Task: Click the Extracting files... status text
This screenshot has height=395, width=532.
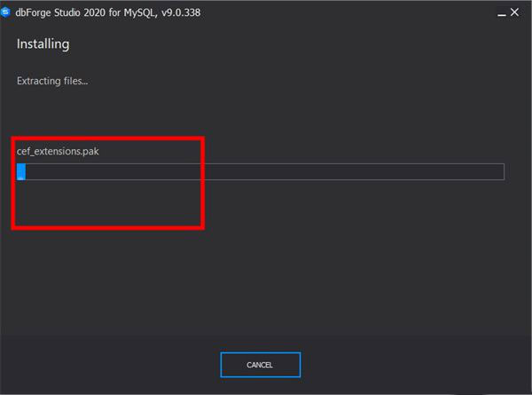Action: click(x=52, y=81)
